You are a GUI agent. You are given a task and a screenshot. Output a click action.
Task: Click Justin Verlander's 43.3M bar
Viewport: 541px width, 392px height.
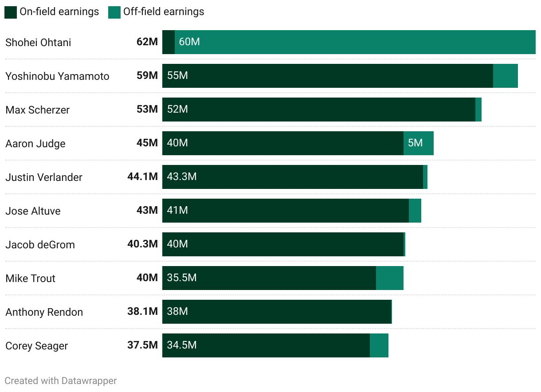293,177
